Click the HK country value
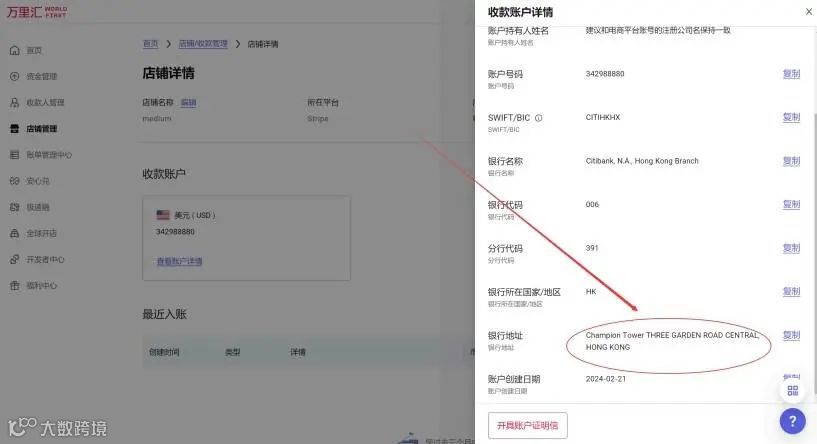The height and width of the screenshot is (444, 817). click(x=591, y=291)
